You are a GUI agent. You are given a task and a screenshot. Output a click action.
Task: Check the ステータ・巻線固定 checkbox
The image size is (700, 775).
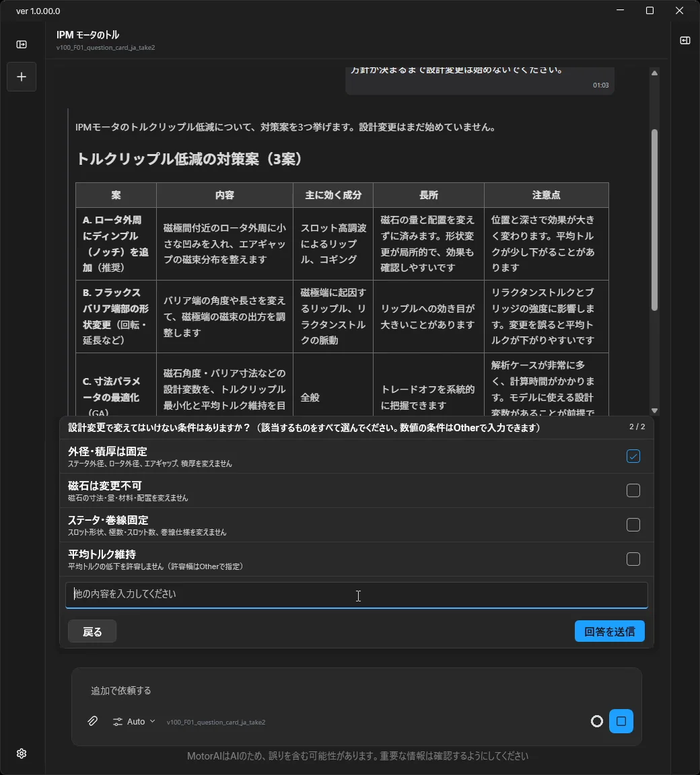[x=633, y=525]
